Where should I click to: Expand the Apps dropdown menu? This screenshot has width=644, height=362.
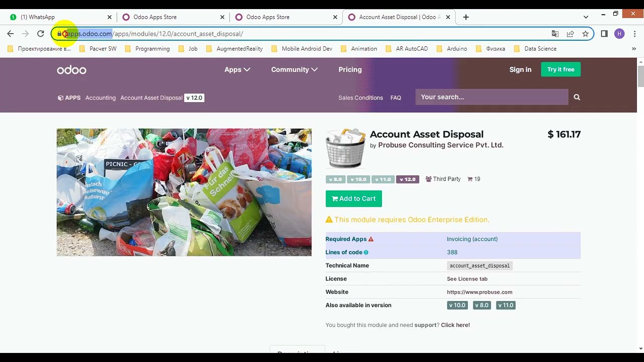click(x=237, y=69)
